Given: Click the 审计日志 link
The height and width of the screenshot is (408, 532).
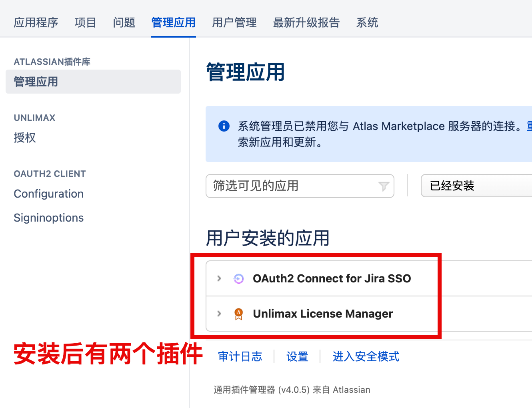Looking at the screenshot, I should pos(240,356).
